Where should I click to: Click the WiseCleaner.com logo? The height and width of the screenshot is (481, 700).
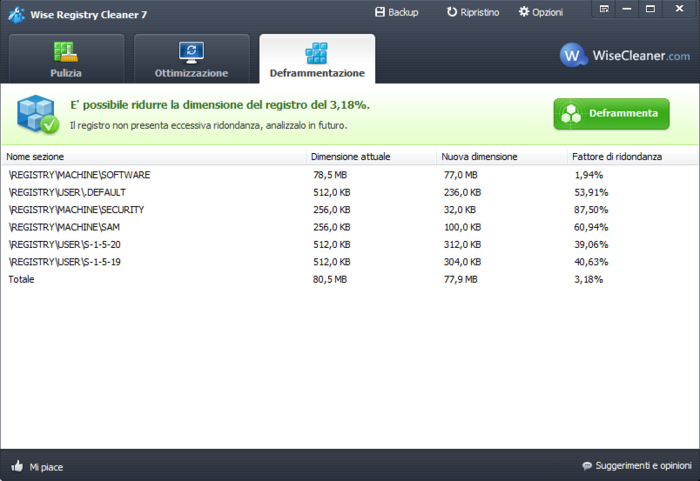coord(624,55)
